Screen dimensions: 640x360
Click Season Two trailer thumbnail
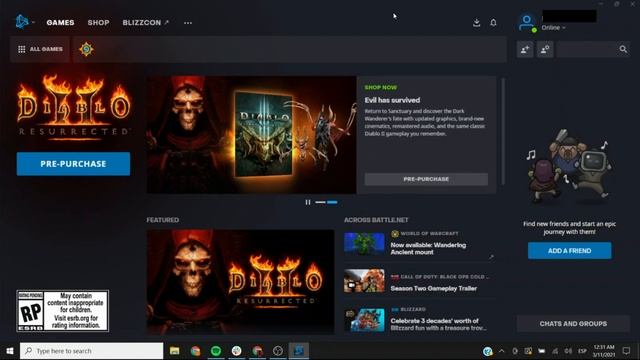364,281
